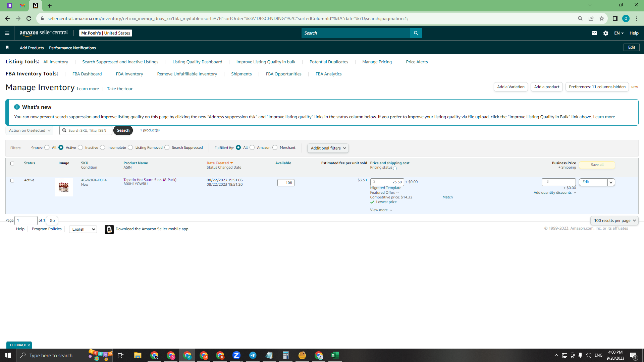
Task: Open the English language dropdown in footer
Action: pos(83,229)
